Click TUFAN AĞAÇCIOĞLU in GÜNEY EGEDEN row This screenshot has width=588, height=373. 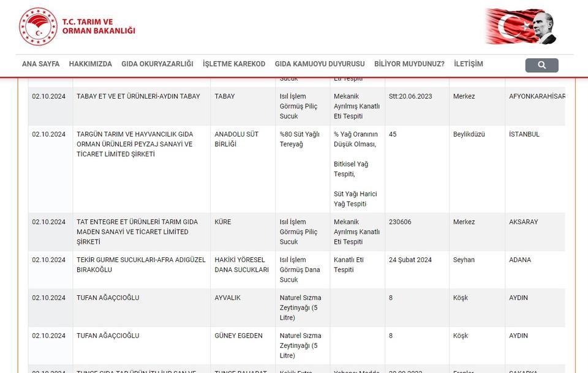click(108, 336)
